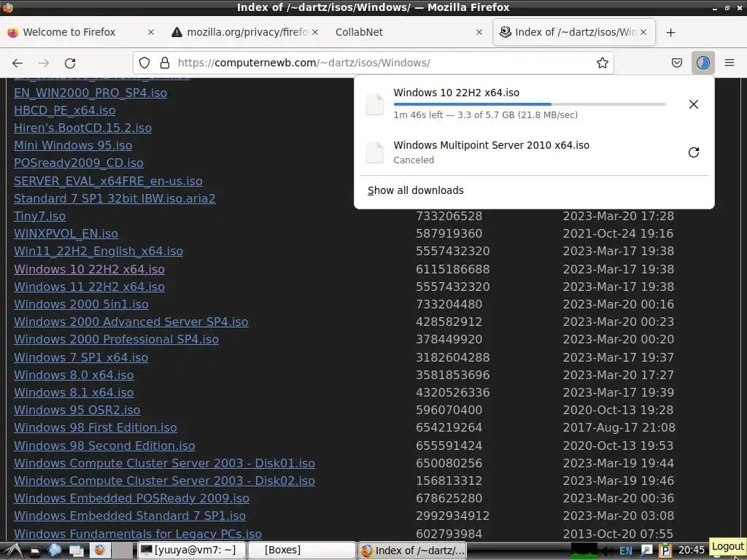Open the Firefox hamburger menu
This screenshot has height=560, width=747.
point(729,63)
